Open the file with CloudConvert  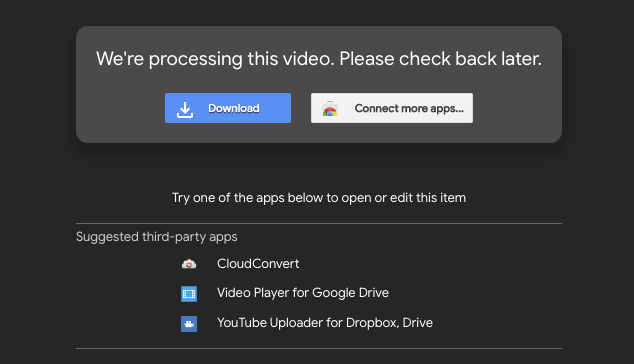(258, 264)
